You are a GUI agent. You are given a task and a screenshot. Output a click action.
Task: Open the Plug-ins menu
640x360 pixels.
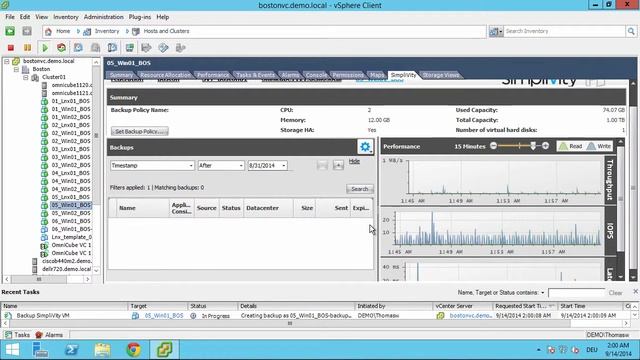(x=140, y=17)
